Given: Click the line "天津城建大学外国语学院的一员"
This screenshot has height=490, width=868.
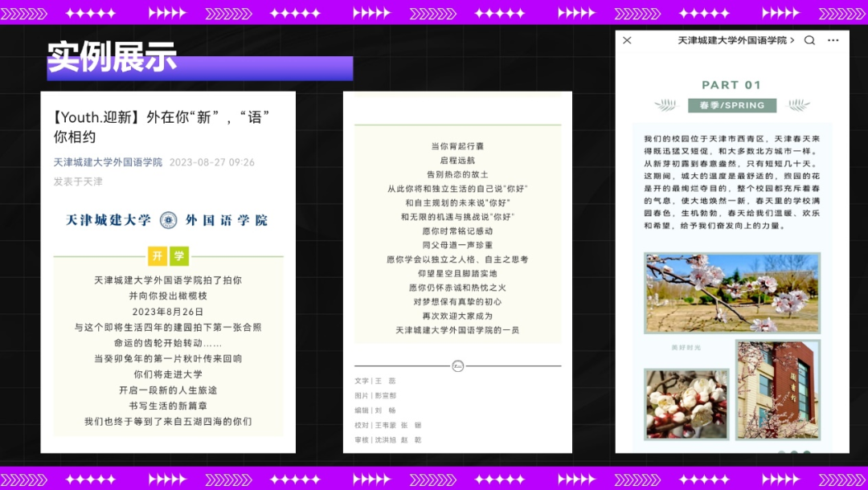Looking at the screenshot, I should pos(458,330).
